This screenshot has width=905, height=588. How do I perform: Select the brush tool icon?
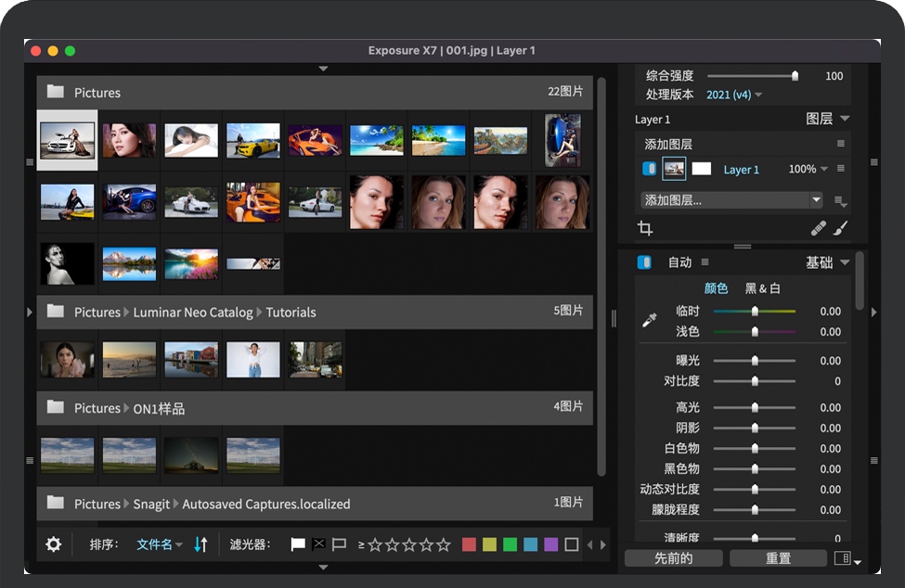click(x=839, y=229)
